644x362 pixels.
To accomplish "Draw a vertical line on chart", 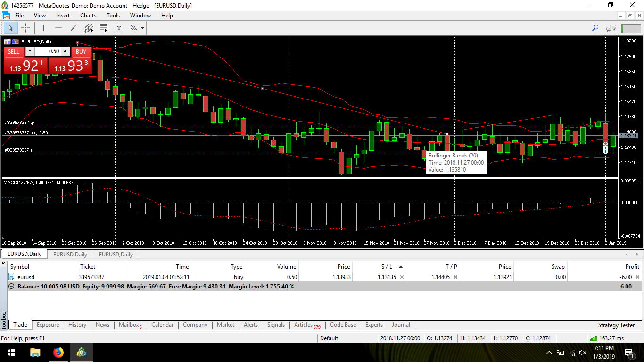I will coord(43,28).
